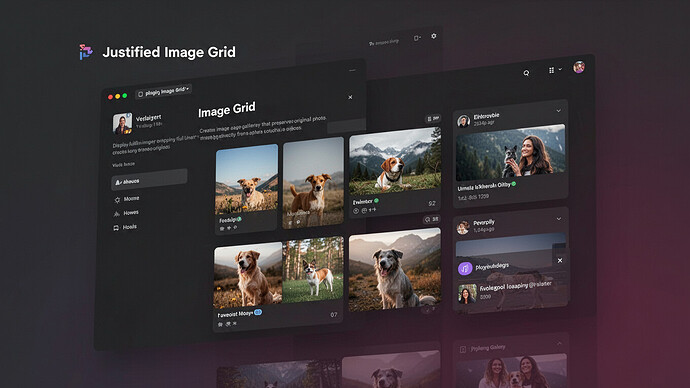Click the green maximize window dot
Image resolution: width=690 pixels, height=388 pixels.
pos(125,95)
